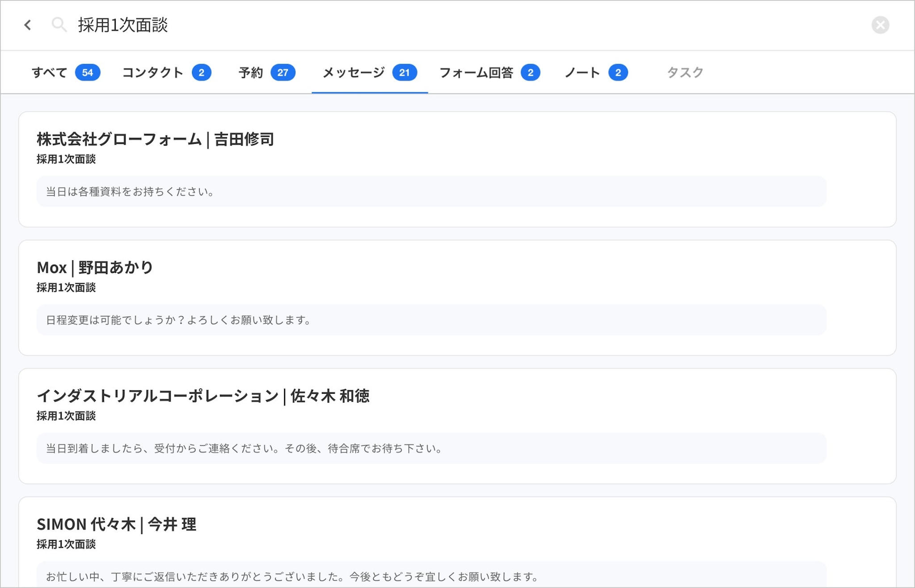
Task: Open the Mox 野田あかり result
Action: pos(95,267)
